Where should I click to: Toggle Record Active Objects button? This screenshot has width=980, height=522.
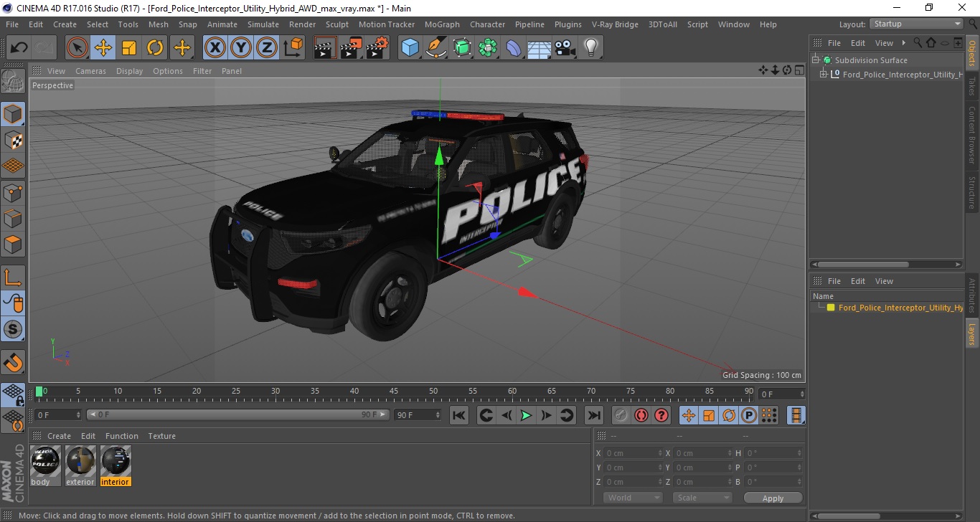click(621, 415)
